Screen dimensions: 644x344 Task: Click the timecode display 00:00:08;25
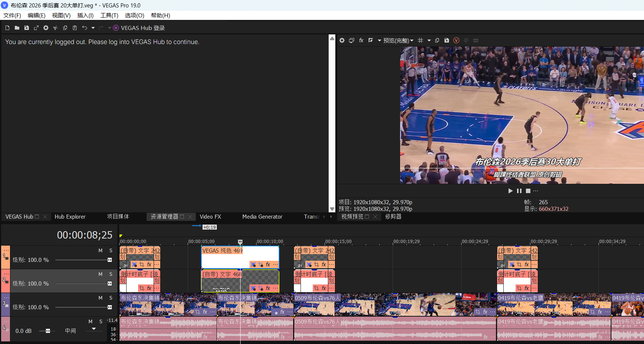coord(84,235)
